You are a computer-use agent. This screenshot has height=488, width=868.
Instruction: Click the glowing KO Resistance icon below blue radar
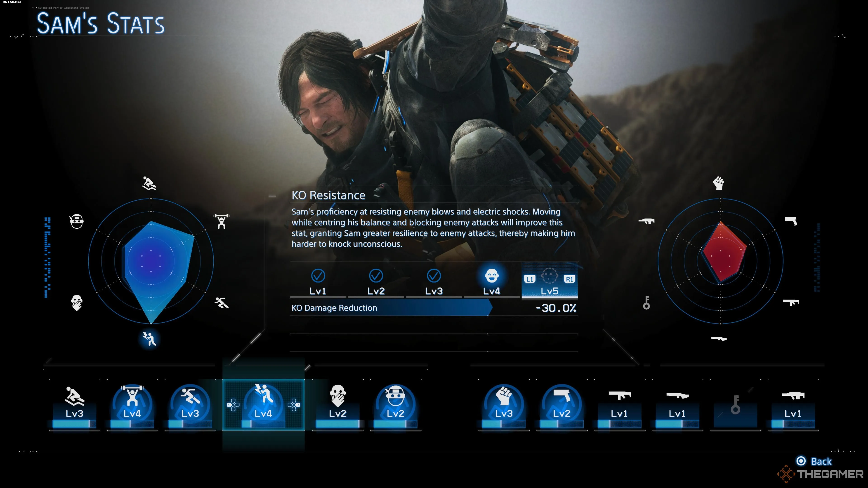(x=149, y=339)
